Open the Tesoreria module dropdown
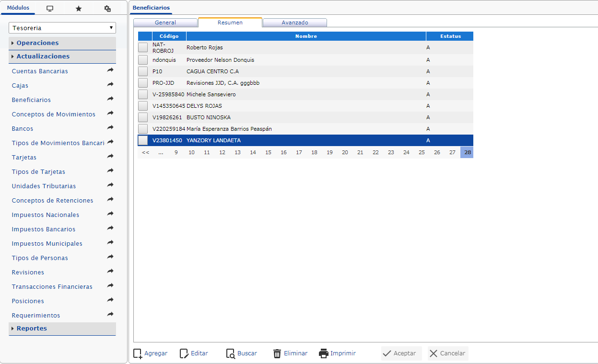Viewport: 598px width, 364px height. 62,28
